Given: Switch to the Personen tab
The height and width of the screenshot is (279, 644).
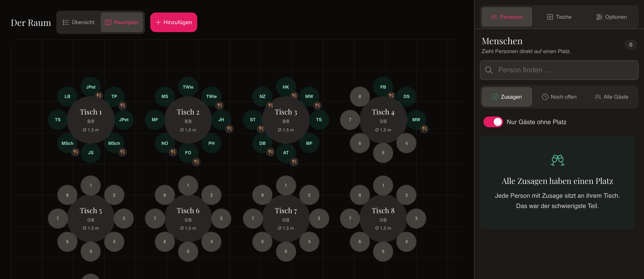Looking at the screenshot, I should tap(507, 17).
